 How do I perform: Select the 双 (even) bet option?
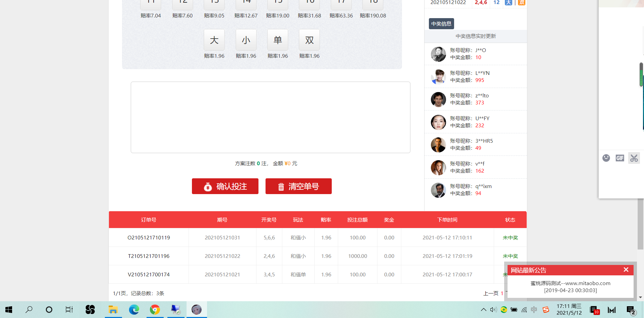(x=309, y=40)
